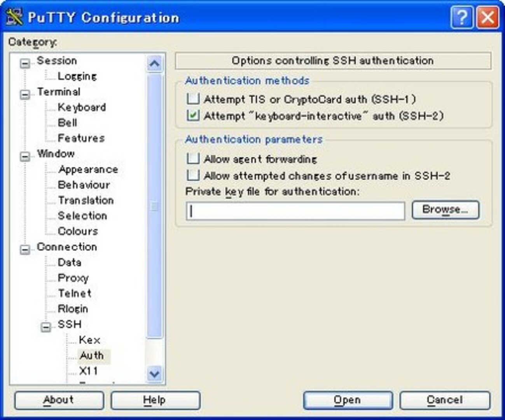Image resolution: width=505 pixels, height=420 pixels.
Task: Open the Translation settings
Action: pos(86,200)
